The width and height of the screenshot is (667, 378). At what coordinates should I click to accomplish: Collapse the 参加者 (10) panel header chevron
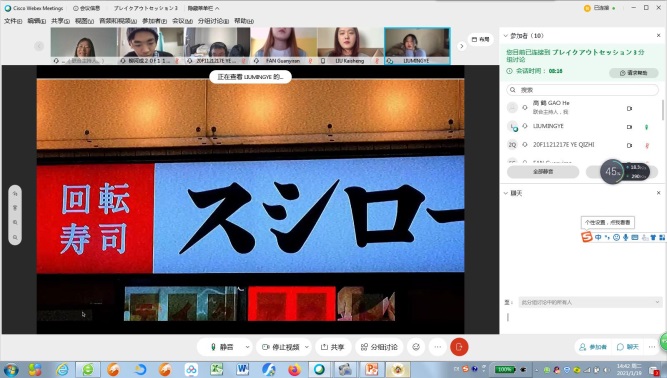tap(505, 36)
